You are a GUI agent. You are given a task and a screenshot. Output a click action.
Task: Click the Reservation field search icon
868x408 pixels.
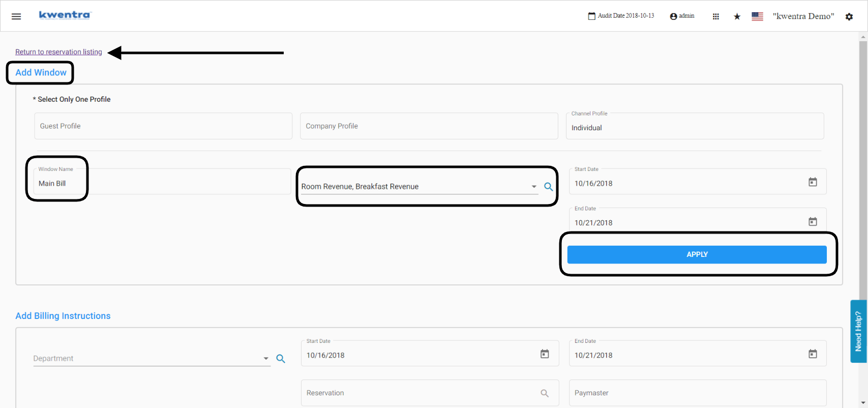tap(545, 393)
